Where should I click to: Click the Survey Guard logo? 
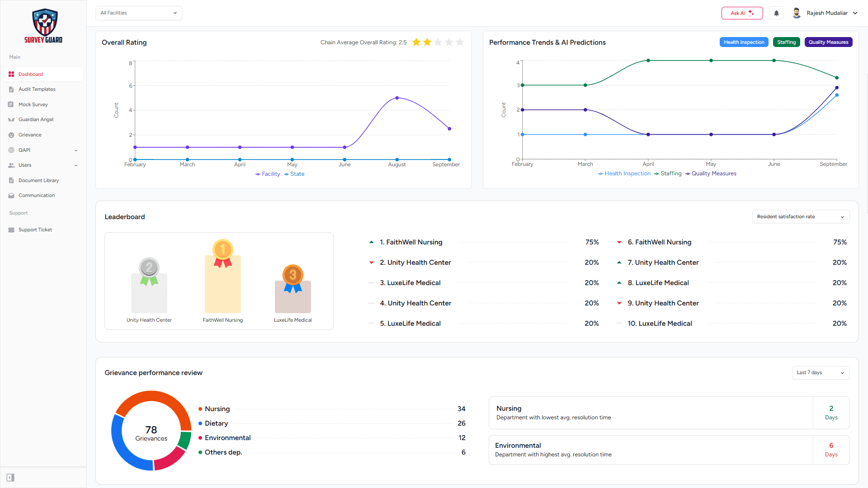pos(44,26)
